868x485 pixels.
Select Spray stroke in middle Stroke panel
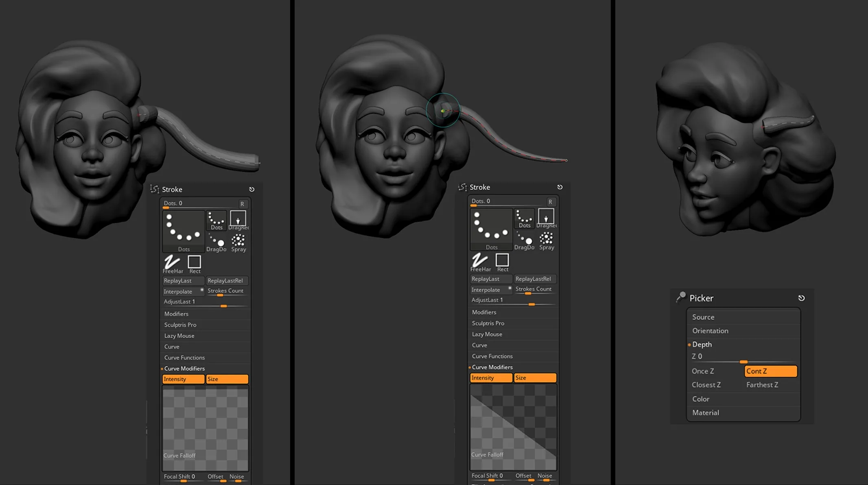tap(547, 240)
